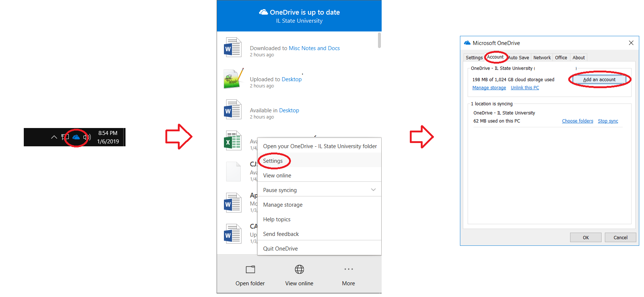Viewport: 644px width, 297px height.
Task: Click the More three-dots icon
Action: click(349, 269)
